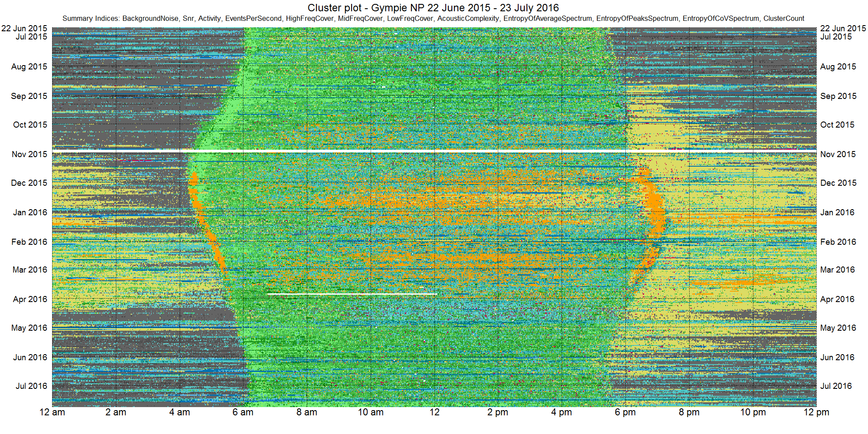Click '22 Jun 2015' on the left axis
Screen dimensions: 868x434
(x=24, y=28)
